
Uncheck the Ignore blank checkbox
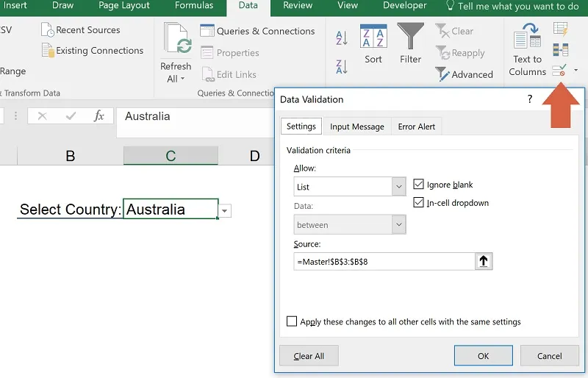(419, 185)
